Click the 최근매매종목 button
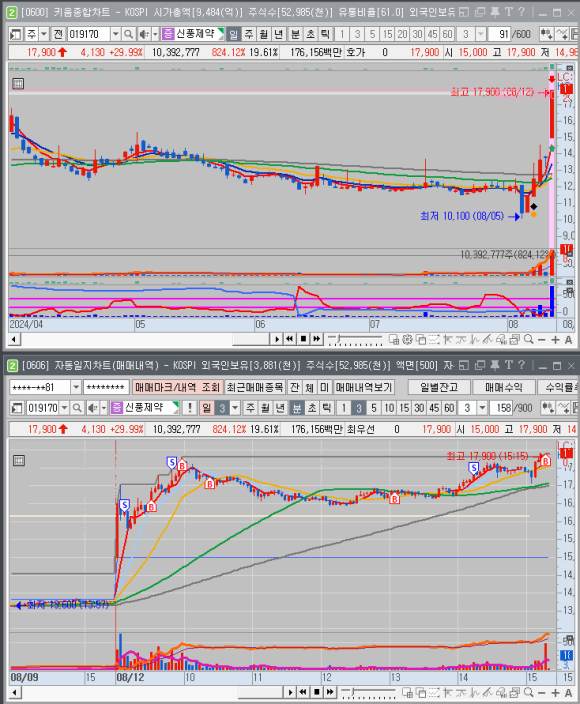Viewport: 580px width, 704px height. tap(255, 387)
